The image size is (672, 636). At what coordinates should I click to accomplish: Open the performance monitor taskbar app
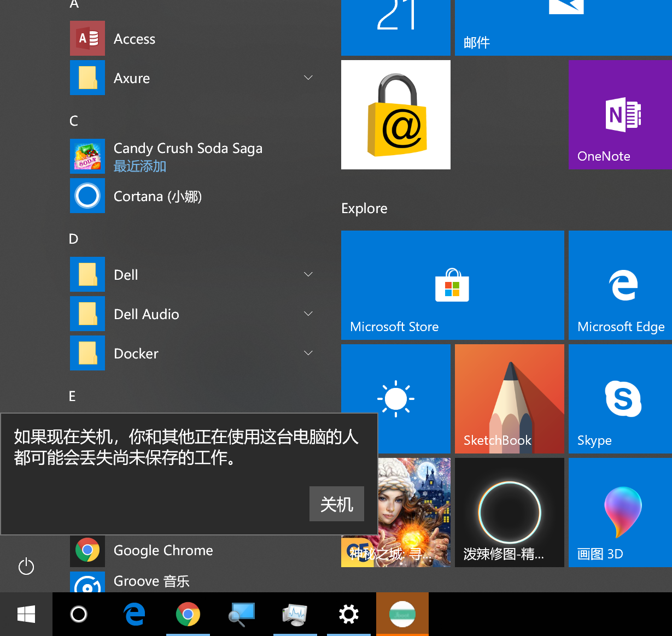[295, 614]
